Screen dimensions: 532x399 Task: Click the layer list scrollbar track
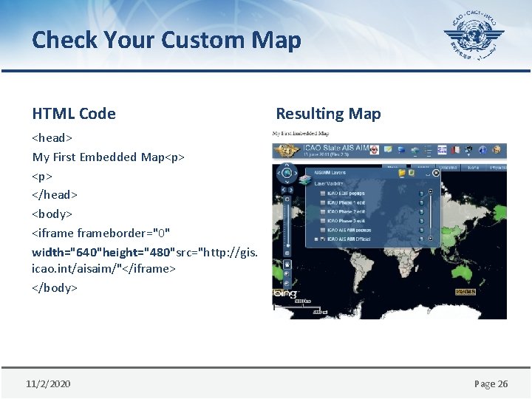point(431,215)
